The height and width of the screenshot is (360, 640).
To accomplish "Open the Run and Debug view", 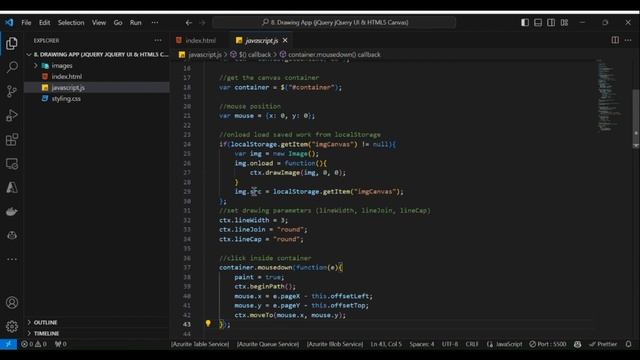I will click(x=12, y=116).
